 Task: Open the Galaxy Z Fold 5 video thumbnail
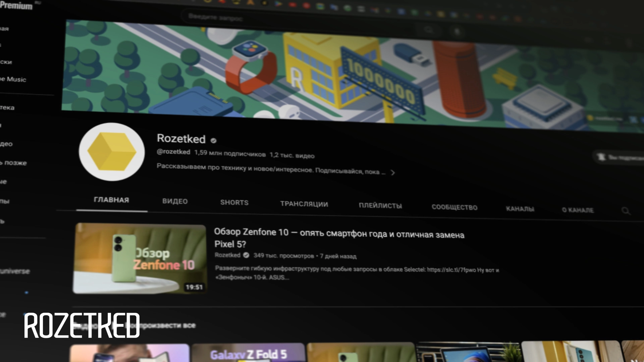tap(248, 354)
